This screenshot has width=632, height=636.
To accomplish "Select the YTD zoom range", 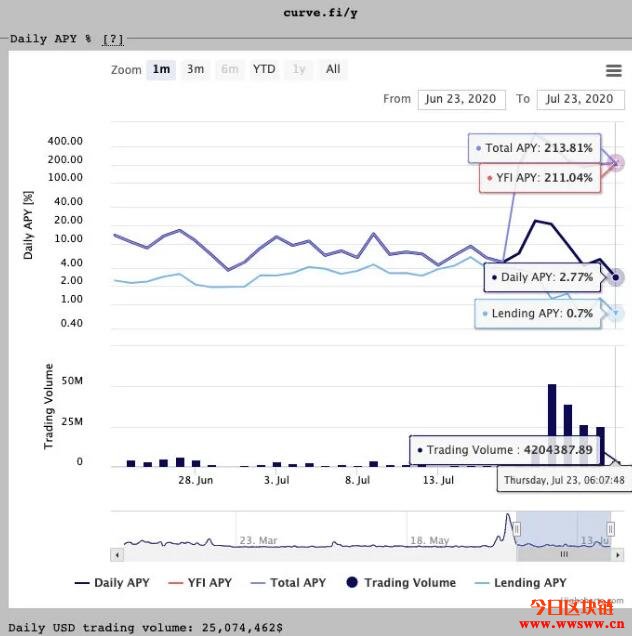I will [x=264, y=69].
